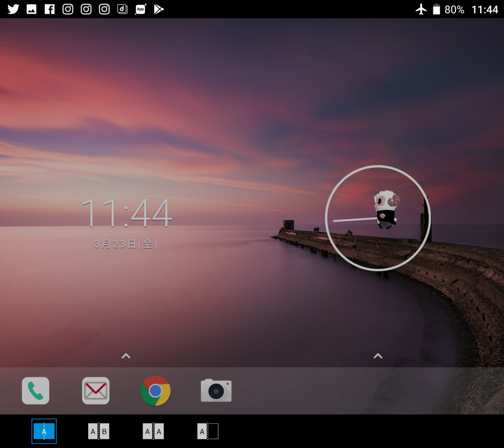Launch Chrome browser from dock

point(155,391)
